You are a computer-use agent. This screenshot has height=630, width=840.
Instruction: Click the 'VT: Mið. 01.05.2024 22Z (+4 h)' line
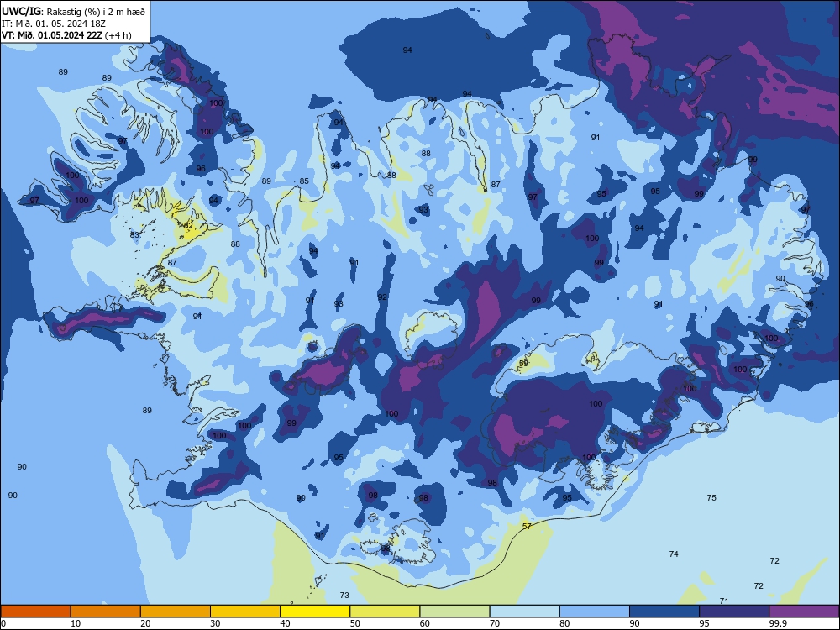(66, 35)
